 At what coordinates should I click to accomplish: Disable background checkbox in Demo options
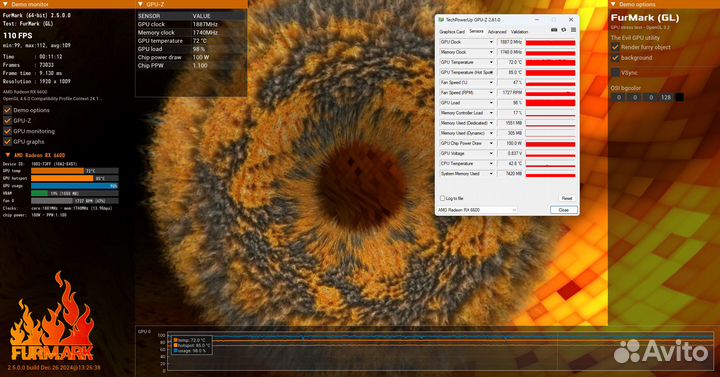tap(615, 58)
